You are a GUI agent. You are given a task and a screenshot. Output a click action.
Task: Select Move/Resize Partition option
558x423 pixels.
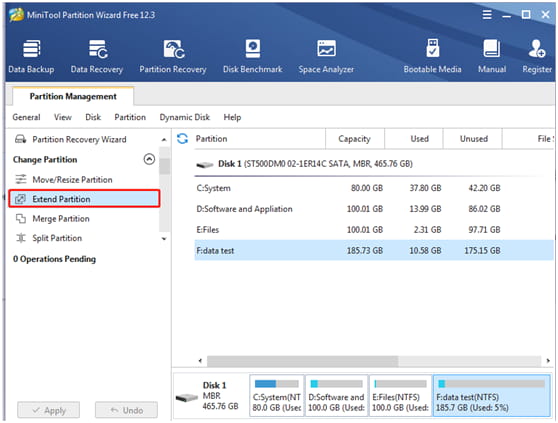click(x=72, y=179)
